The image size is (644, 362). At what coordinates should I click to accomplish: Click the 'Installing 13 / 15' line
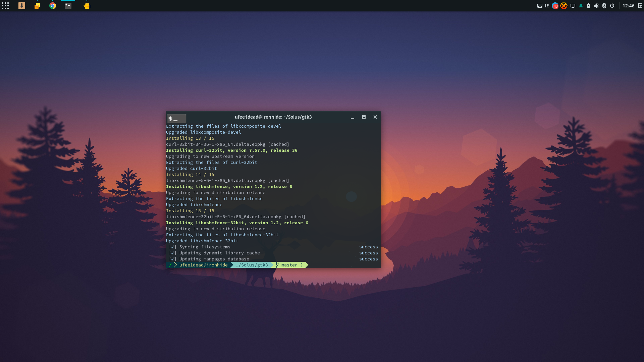[190, 138]
